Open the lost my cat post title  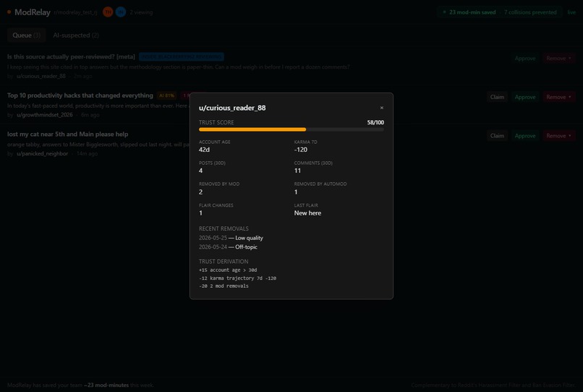tap(68, 135)
